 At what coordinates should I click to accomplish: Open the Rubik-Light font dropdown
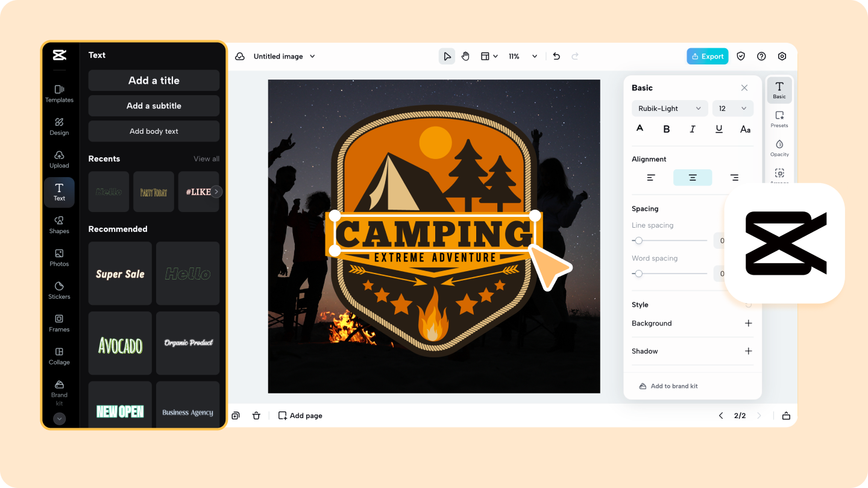pos(670,108)
